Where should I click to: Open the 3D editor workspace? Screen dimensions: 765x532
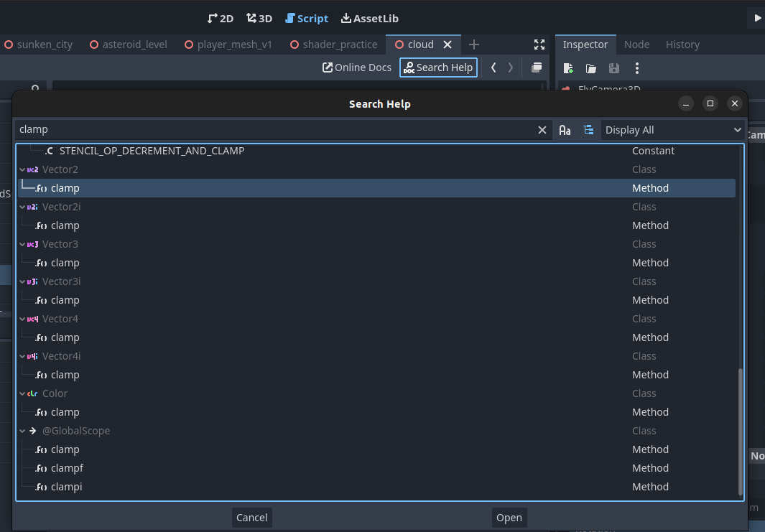258,18
